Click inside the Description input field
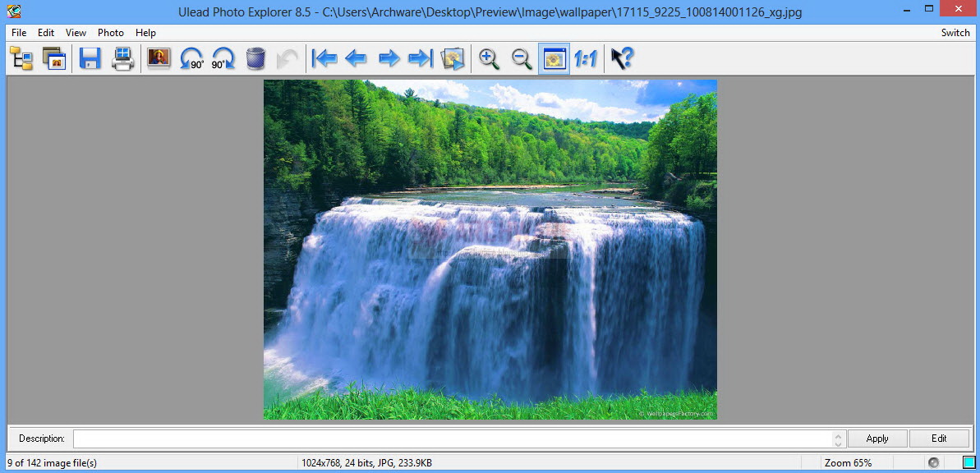The width and height of the screenshot is (980, 473). tap(452, 438)
